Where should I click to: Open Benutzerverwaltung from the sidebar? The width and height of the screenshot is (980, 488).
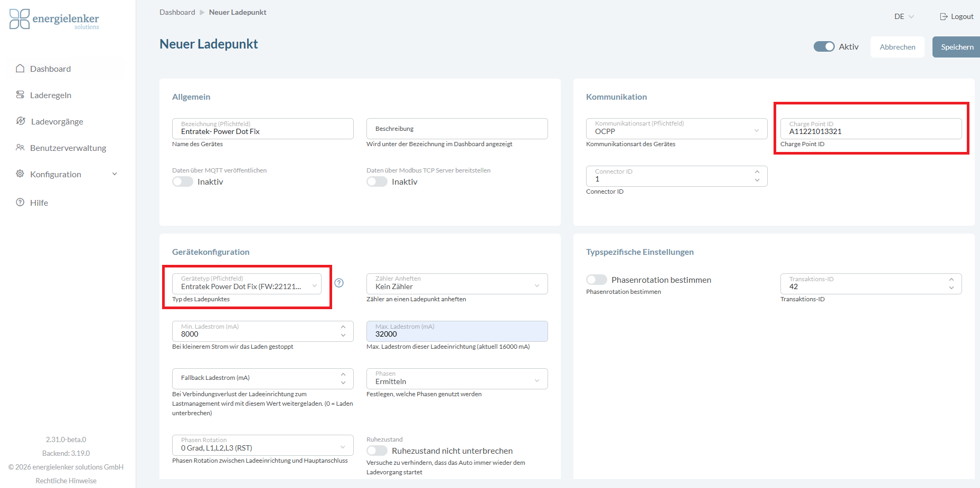click(68, 148)
